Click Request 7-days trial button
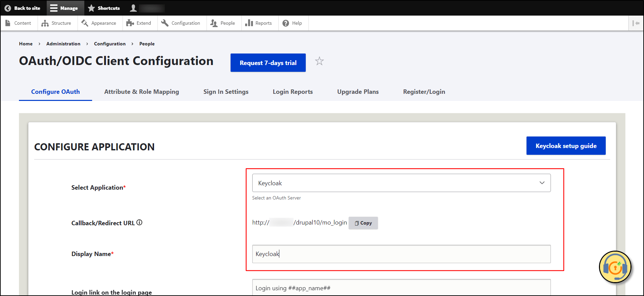644x296 pixels. click(x=268, y=63)
